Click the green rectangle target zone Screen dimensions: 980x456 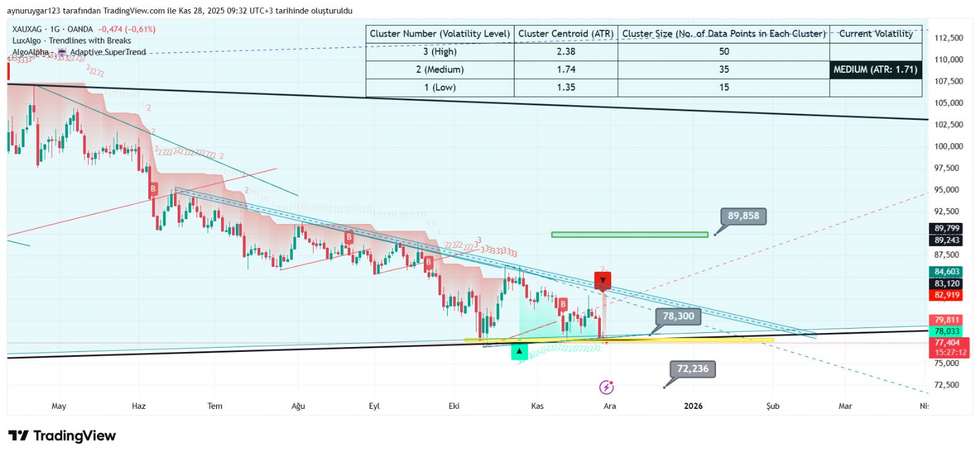coord(629,234)
